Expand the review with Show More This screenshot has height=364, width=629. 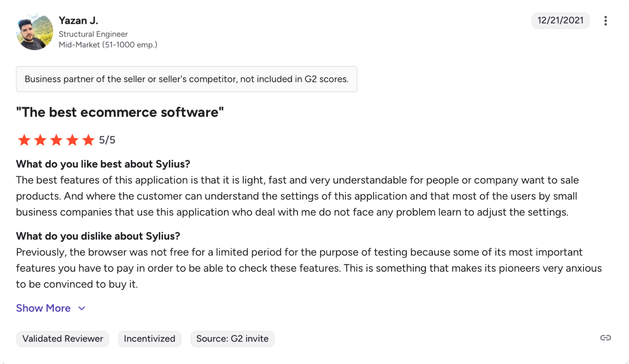[x=43, y=308]
